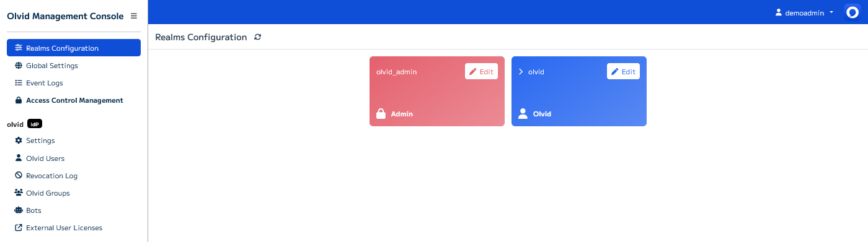Click the olvid realm heading in sidebar

[x=15, y=124]
